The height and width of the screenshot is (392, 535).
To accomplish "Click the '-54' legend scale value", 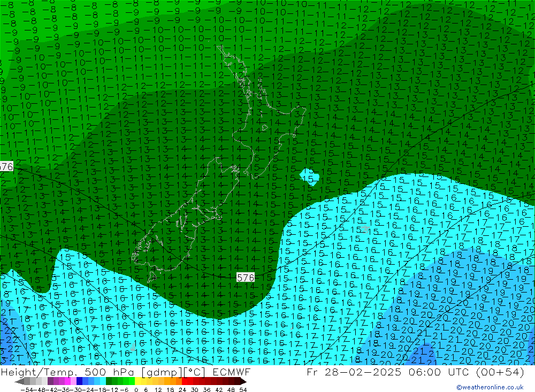I will [x=27, y=390].
